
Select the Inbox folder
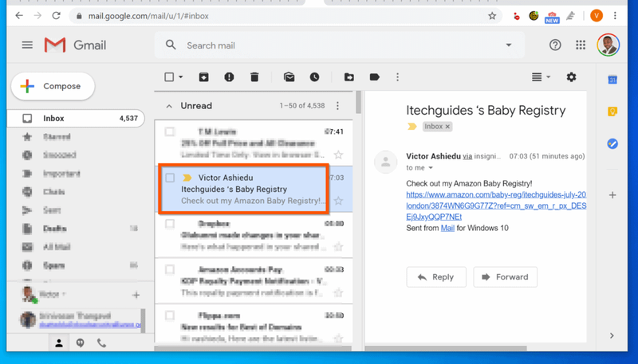76,118
